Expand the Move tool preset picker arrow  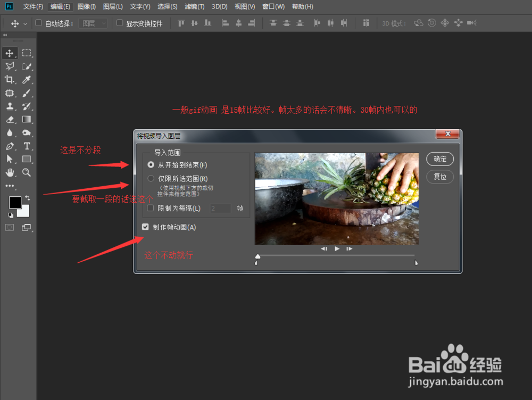(x=25, y=24)
